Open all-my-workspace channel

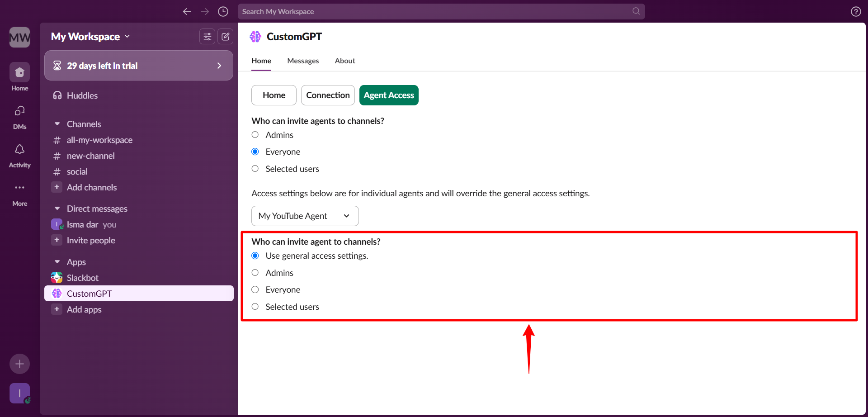[138, 140]
